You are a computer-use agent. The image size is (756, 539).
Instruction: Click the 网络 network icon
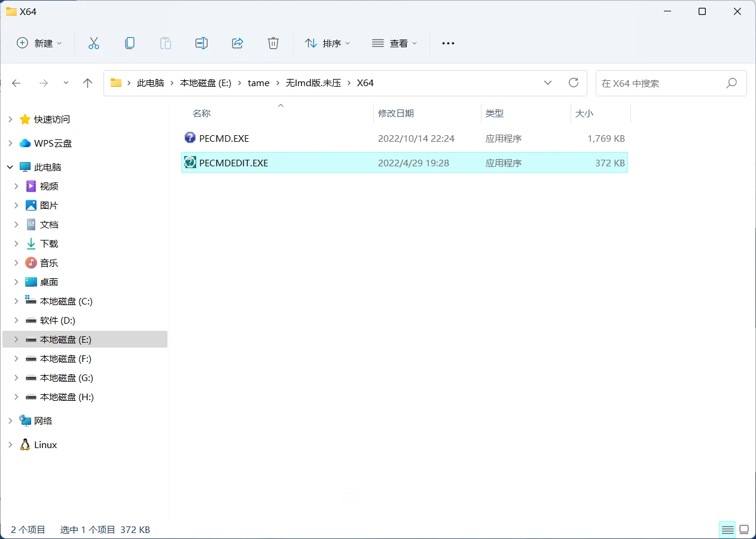25,421
